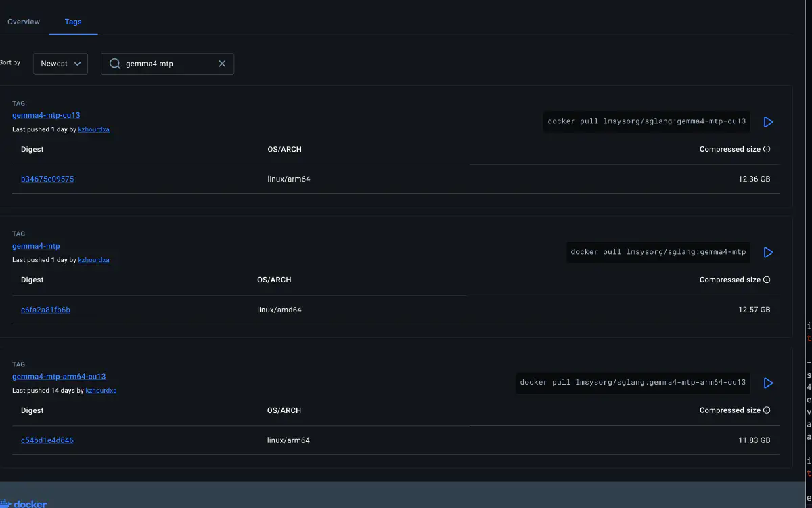The width and height of the screenshot is (812, 508).
Task: Click linux/amd64 in the c6fa2a81fb6b row
Action: click(x=279, y=310)
